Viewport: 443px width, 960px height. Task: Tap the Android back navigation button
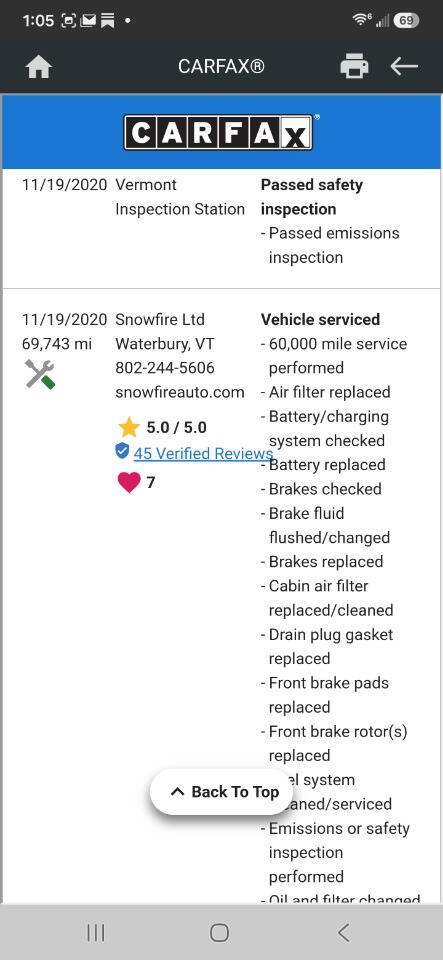pyautogui.click(x=344, y=932)
